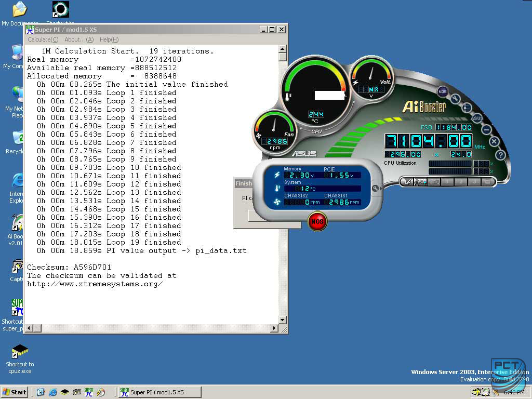Image resolution: width=532 pixels, height=399 pixels.
Task: Collapse the AI Booster lower panel arrow
Action: pos(376,189)
